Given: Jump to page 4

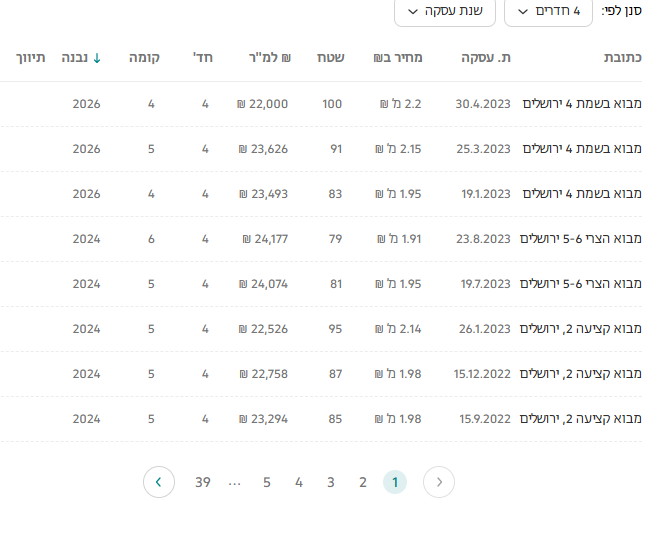Looking at the screenshot, I should (299, 482).
